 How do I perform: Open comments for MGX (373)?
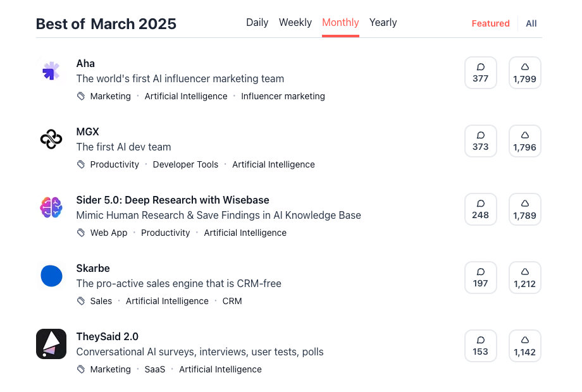coord(480,141)
